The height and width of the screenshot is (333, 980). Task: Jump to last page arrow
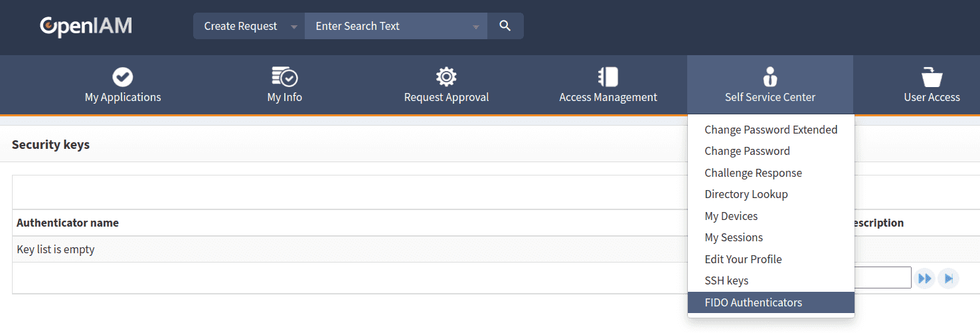click(x=948, y=278)
